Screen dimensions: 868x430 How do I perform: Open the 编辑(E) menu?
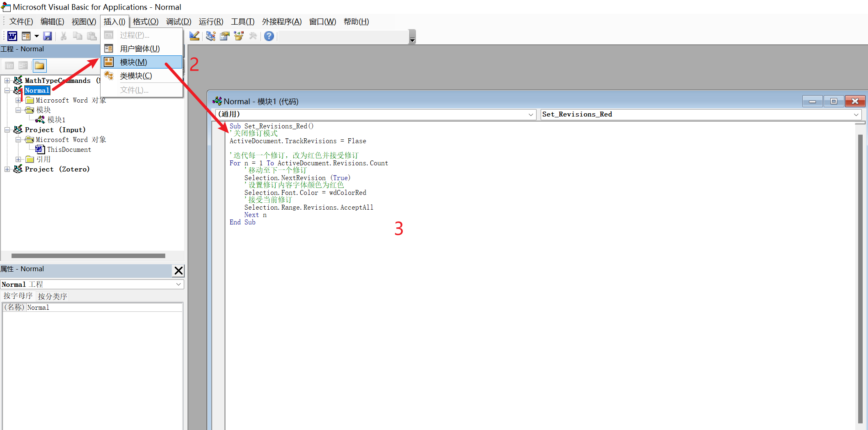point(52,22)
